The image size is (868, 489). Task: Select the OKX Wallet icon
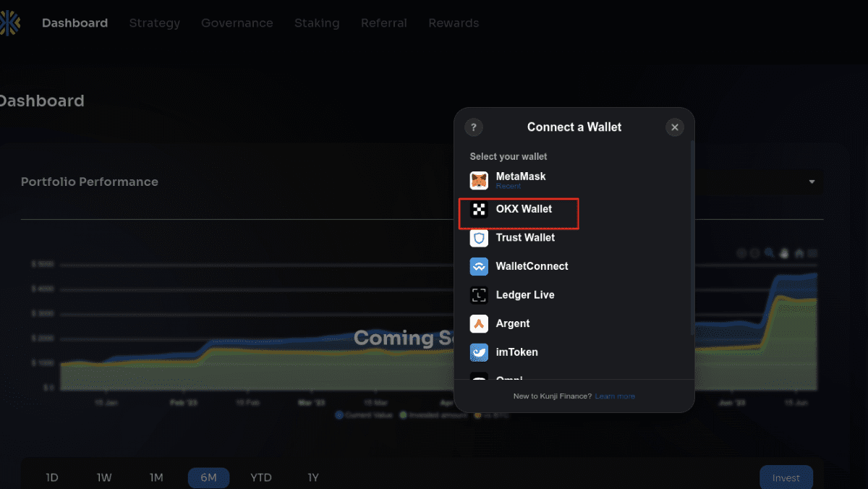click(x=479, y=210)
